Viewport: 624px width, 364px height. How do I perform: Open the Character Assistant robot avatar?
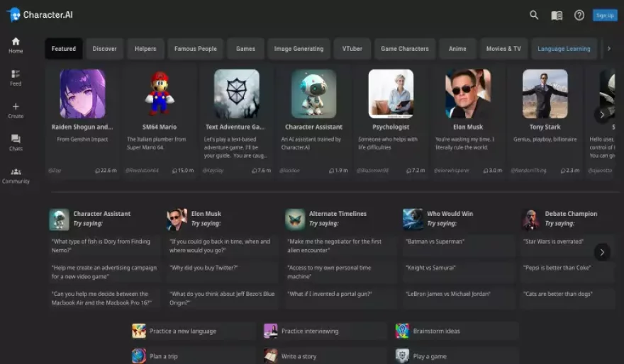click(x=313, y=93)
